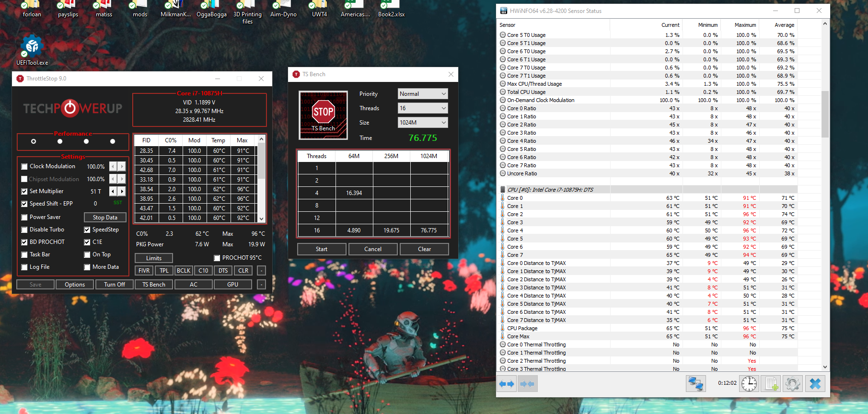This screenshot has width=868, height=414.
Task: Click the red STOP TS Bench icon
Action: [x=323, y=115]
